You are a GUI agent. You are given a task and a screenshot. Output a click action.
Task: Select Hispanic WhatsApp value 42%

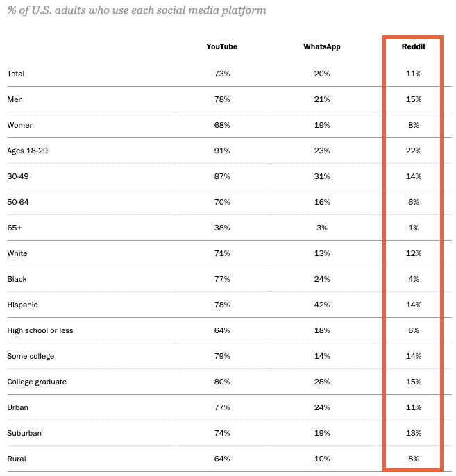(322, 305)
